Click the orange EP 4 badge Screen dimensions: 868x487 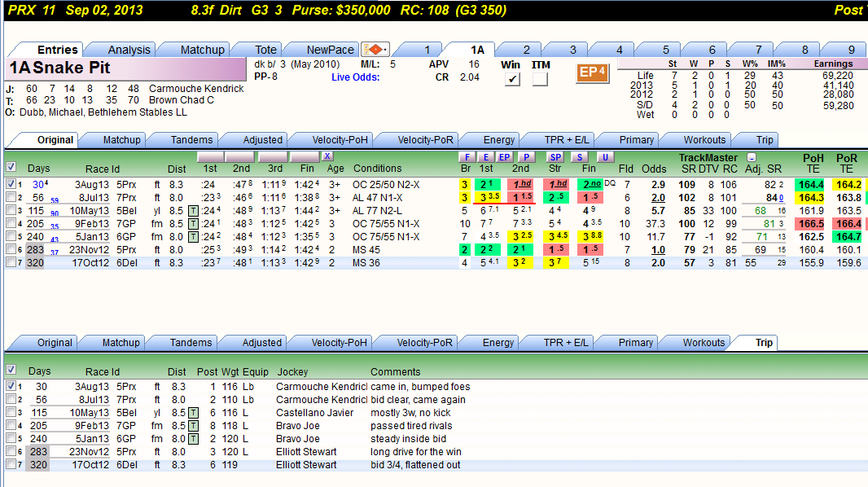tap(592, 72)
